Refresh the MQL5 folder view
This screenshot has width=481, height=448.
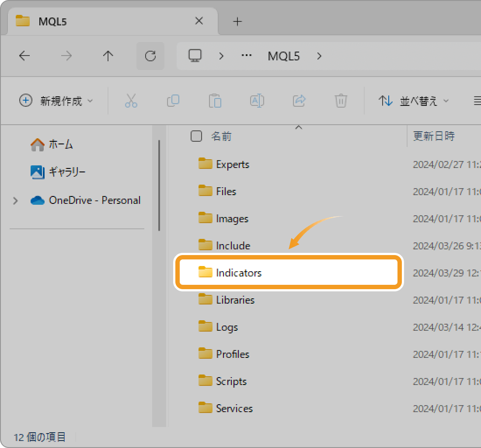[x=150, y=56]
